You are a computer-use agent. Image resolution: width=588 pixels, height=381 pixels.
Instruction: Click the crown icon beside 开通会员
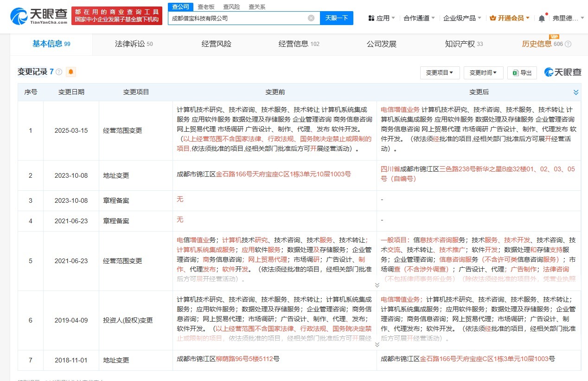point(492,17)
